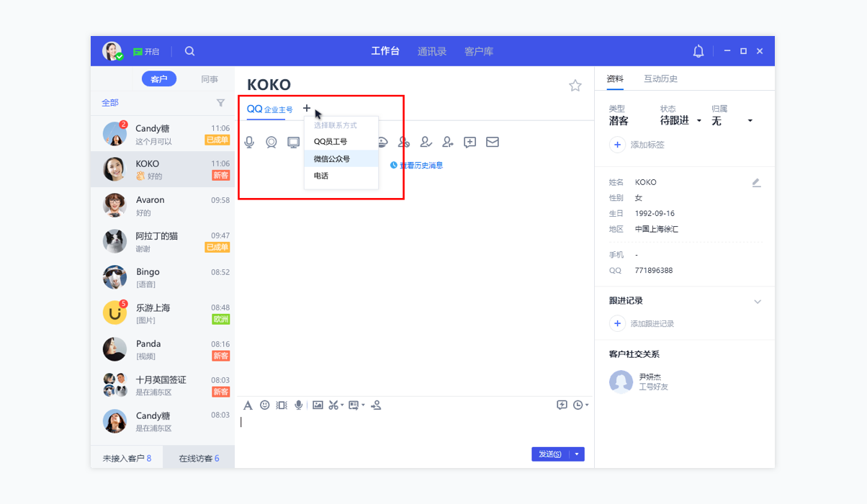Show the 在线访客 6 list
The image size is (867, 504).
pos(199,458)
